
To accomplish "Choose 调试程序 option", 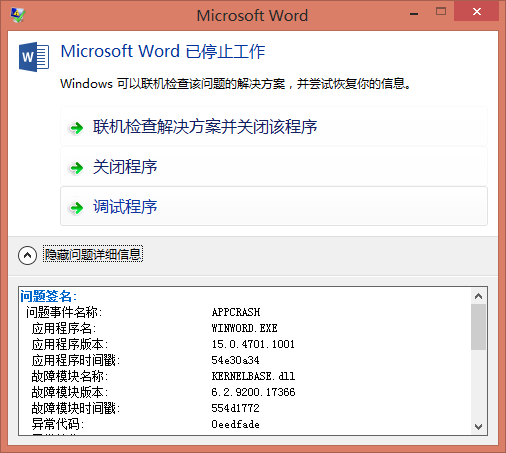I will click(274, 206).
